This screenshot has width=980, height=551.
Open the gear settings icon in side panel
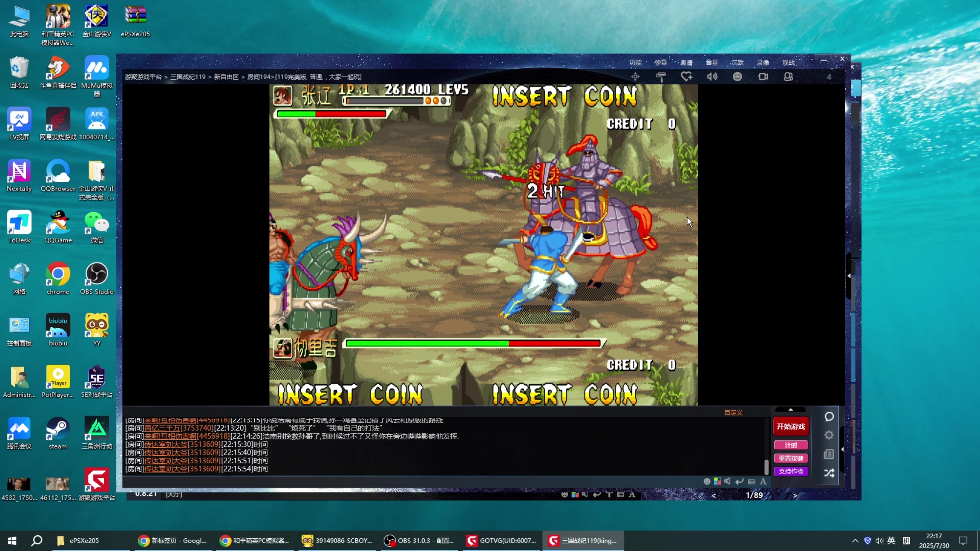[829, 435]
